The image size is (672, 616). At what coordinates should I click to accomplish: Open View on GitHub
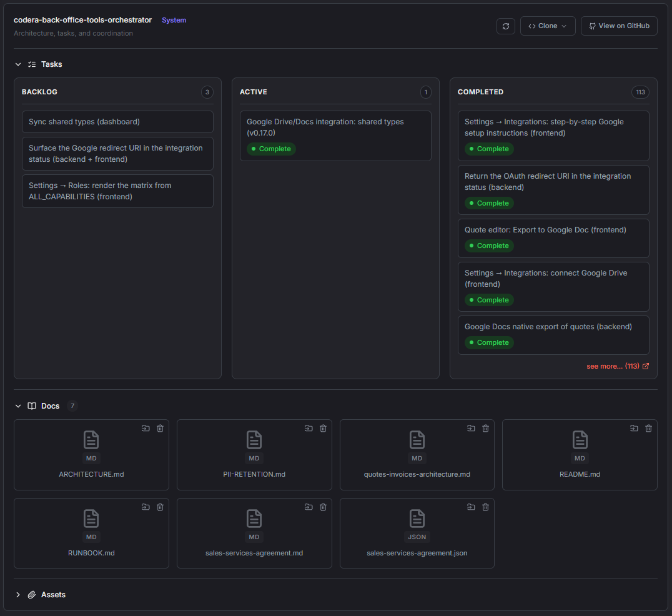pos(619,26)
